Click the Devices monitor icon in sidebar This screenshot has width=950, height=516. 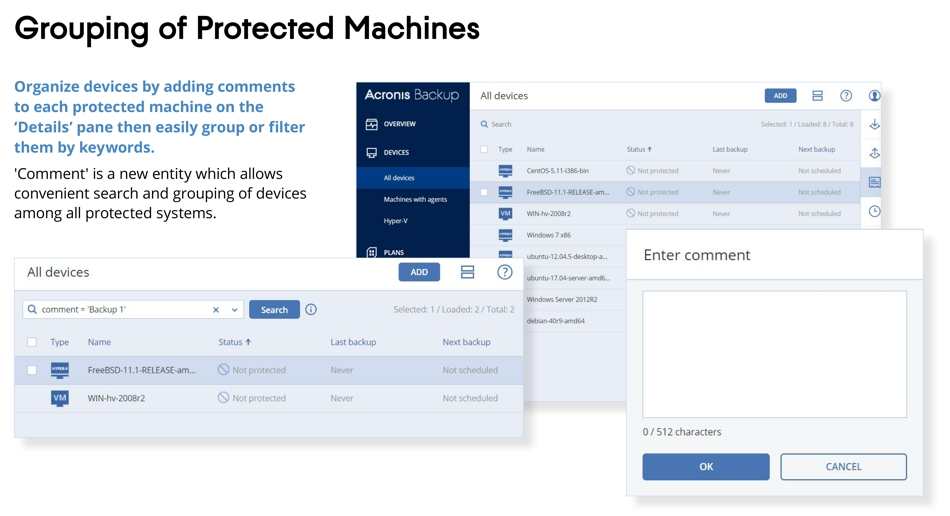371,153
